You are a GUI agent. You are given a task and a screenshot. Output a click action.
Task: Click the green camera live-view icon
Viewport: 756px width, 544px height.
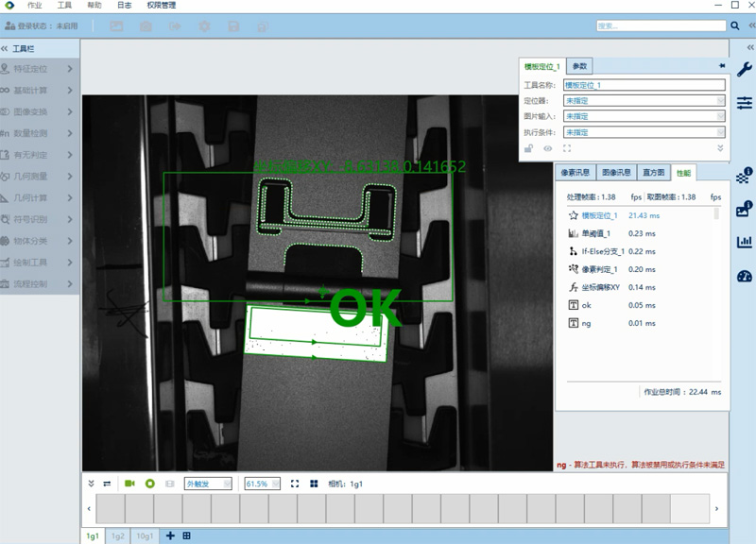click(129, 484)
